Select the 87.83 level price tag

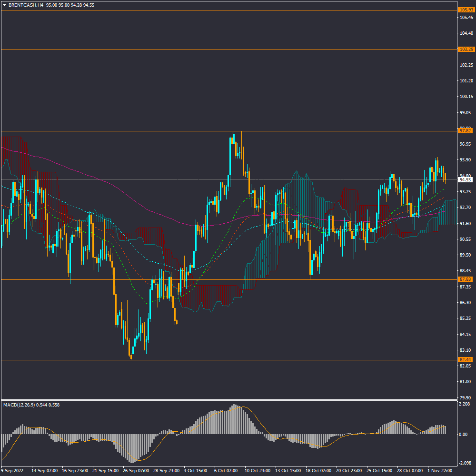point(465,279)
